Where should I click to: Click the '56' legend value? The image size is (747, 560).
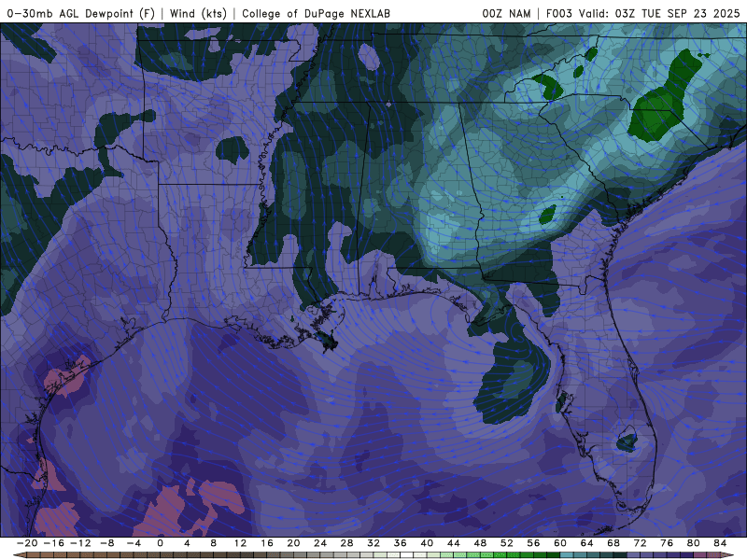point(533,543)
